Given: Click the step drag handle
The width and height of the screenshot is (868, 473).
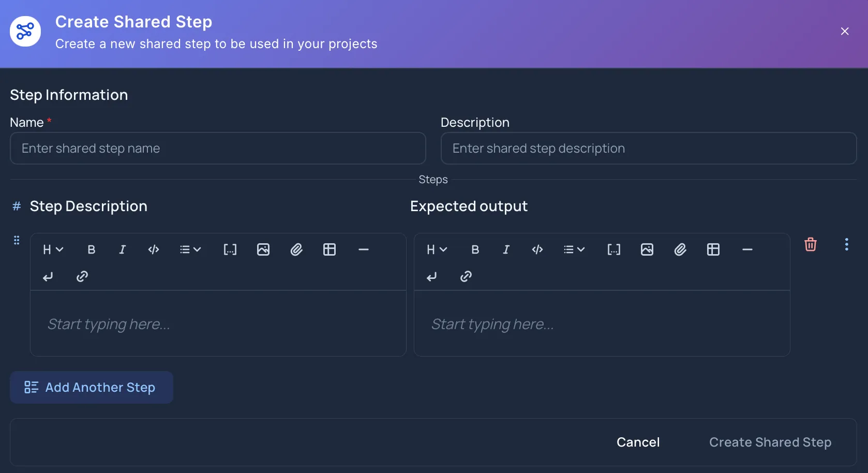Looking at the screenshot, I should click(17, 240).
